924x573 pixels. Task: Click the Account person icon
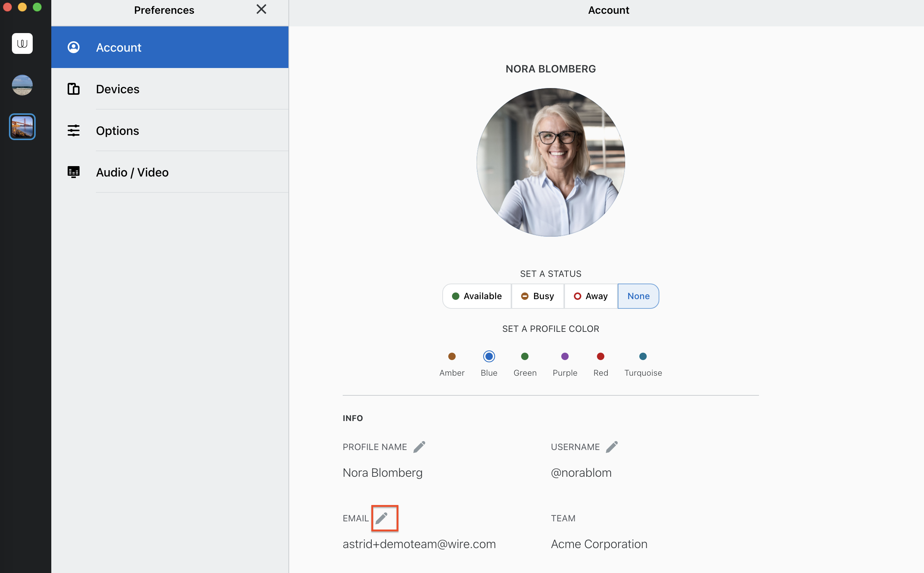coord(74,47)
